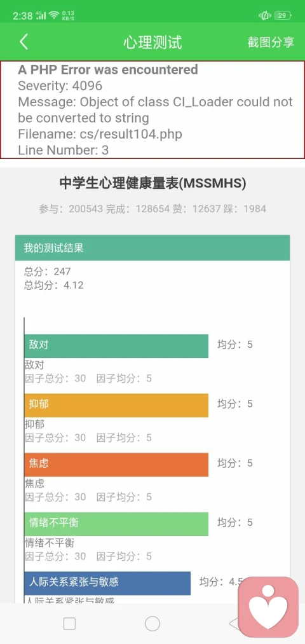Tap the 中学生心理健康量表(MSSMHS) heading
Screen dimensions: 305x644
(152, 183)
